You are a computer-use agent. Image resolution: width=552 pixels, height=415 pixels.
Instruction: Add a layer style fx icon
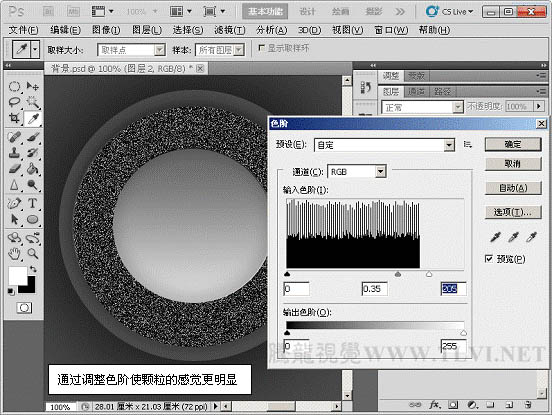(435, 405)
